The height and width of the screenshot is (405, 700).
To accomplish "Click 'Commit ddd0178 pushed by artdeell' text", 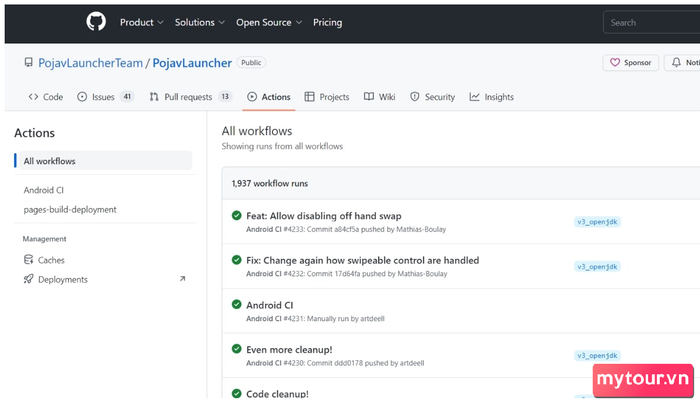I will point(365,363).
